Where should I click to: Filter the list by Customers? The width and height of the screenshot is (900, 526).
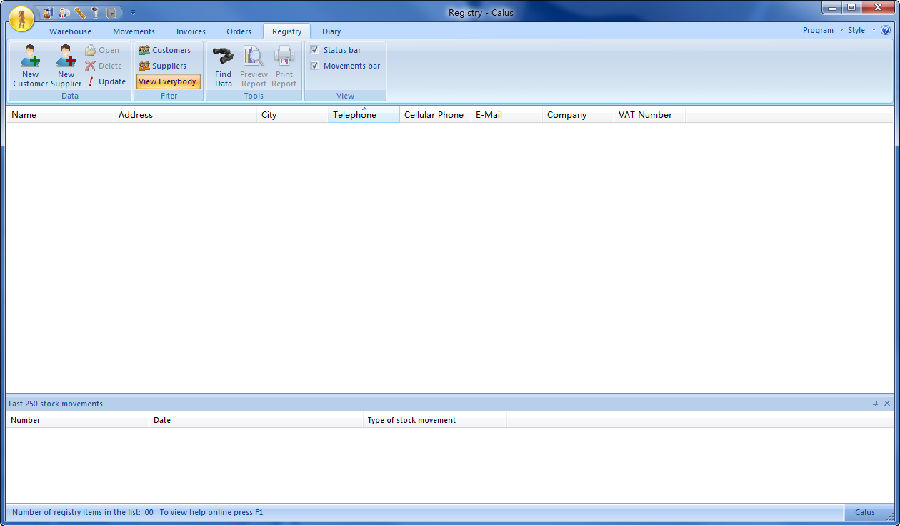tap(165, 50)
